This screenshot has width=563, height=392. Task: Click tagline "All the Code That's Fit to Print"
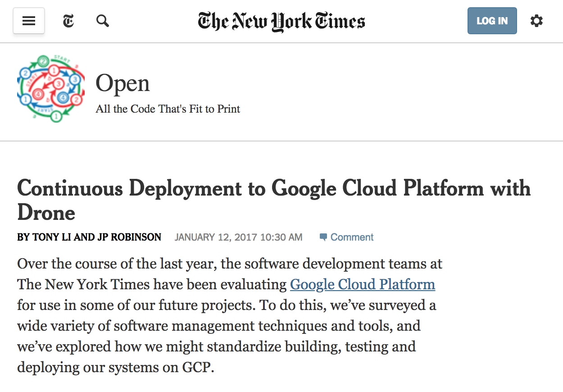point(168,109)
